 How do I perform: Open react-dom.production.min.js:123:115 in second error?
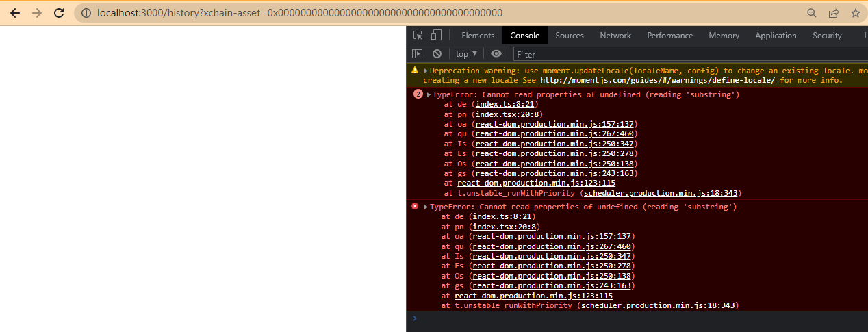(x=533, y=296)
